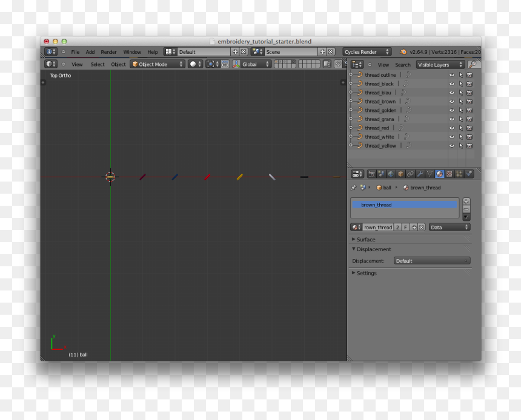Screen dimensions: 521x420
Task: Open the World properties tab
Action: pos(391,174)
